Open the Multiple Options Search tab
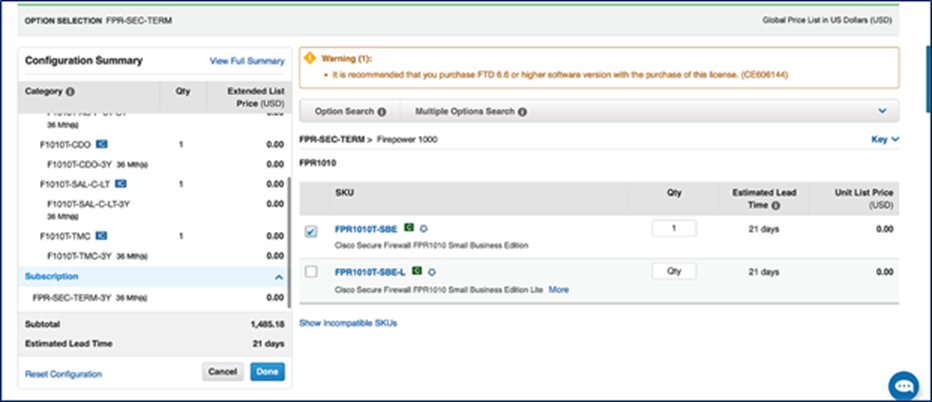The width and height of the screenshot is (932, 402). (471, 111)
